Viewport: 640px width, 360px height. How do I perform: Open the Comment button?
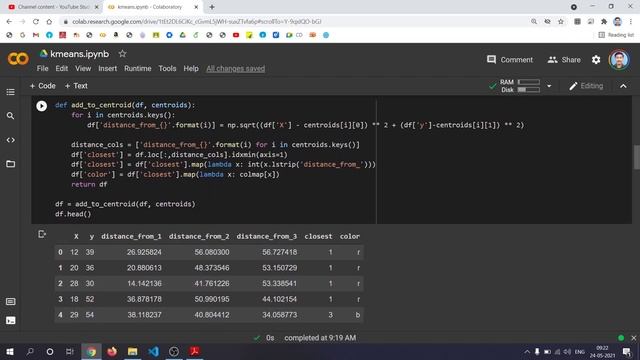click(x=510, y=60)
